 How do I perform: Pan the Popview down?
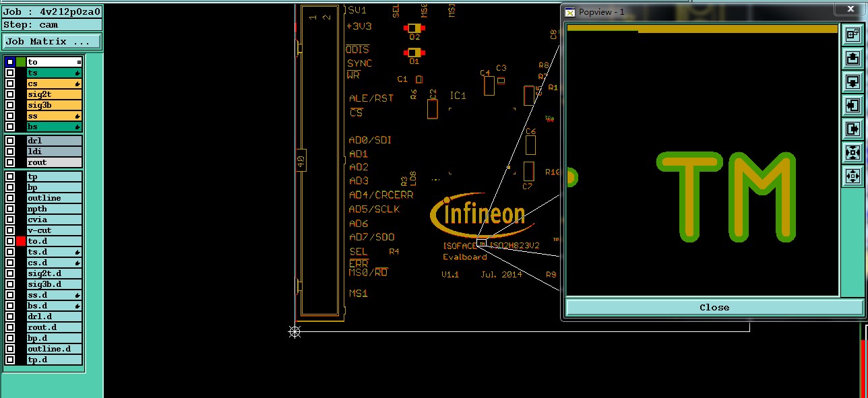click(x=852, y=81)
